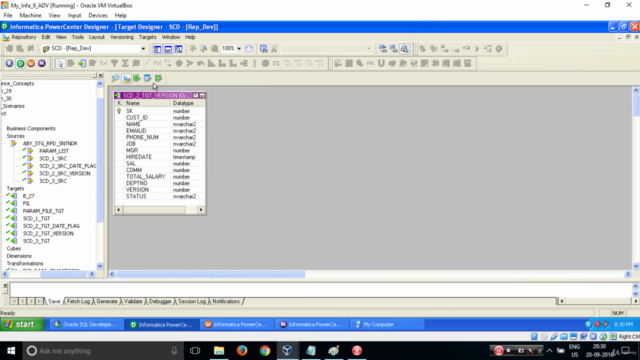The height and width of the screenshot is (360, 640).
Task: Select the HIREDATE row in target table
Action: point(160,157)
